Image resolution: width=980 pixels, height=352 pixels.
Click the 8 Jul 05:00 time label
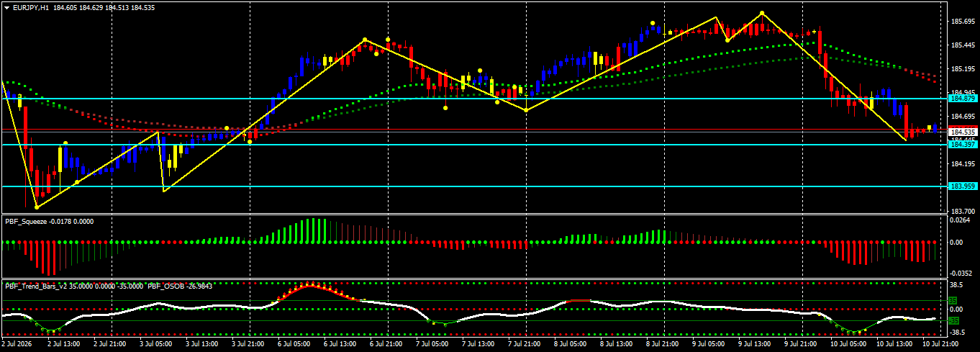coord(571,345)
